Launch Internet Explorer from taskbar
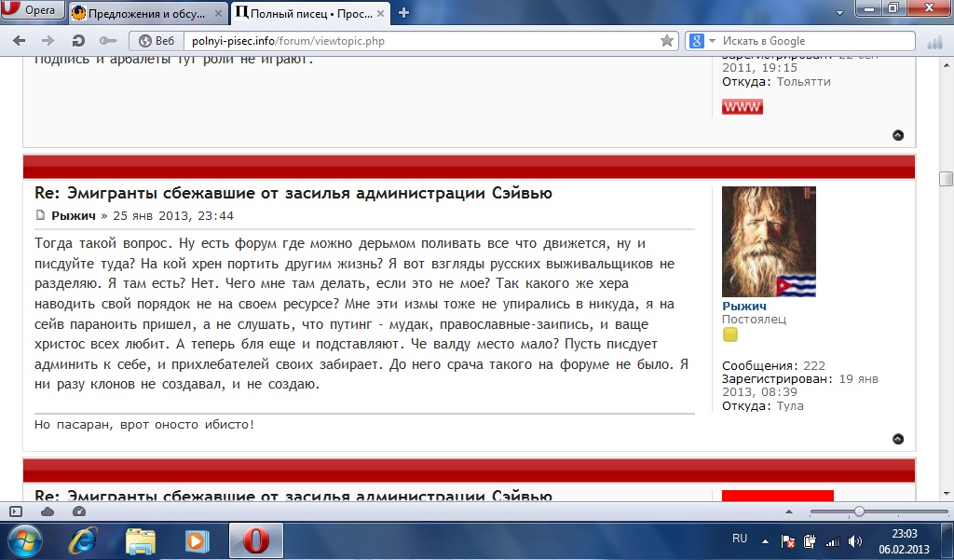Image resolution: width=954 pixels, height=560 pixels. (x=83, y=541)
